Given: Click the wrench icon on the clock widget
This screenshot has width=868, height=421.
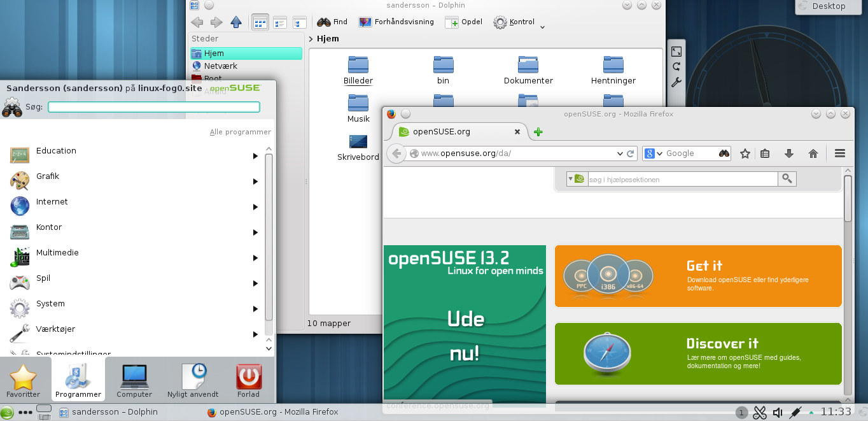Looking at the screenshot, I should [676, 82].
